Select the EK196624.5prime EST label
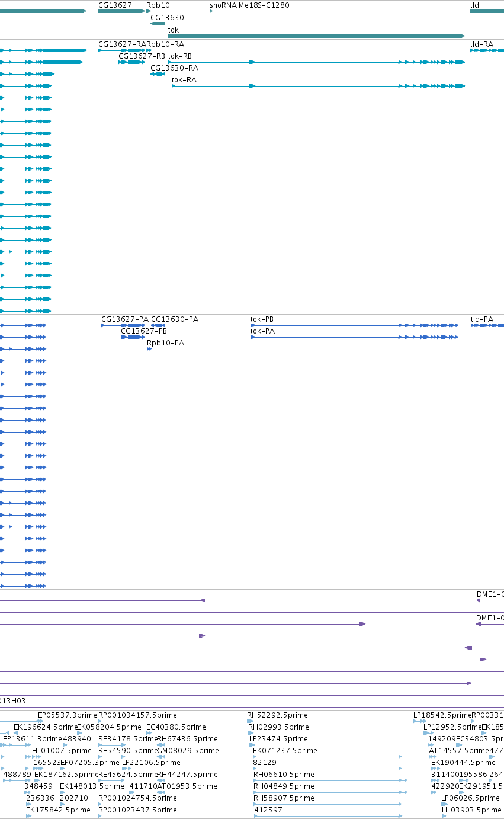504x819 pixels. [x=45, y=727]
